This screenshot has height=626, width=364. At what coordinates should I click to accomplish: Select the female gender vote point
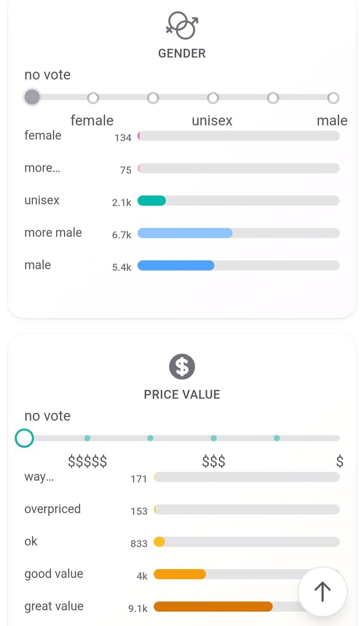coord(93,98)
